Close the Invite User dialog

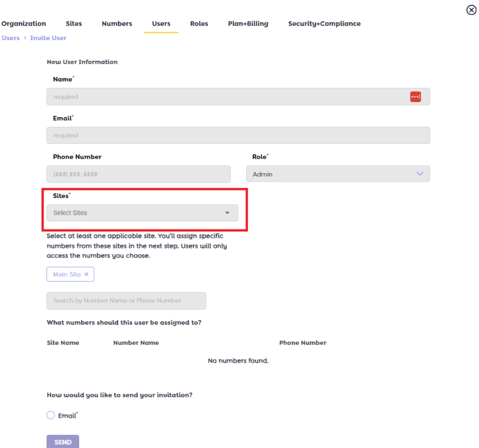[x=472, y=10]
